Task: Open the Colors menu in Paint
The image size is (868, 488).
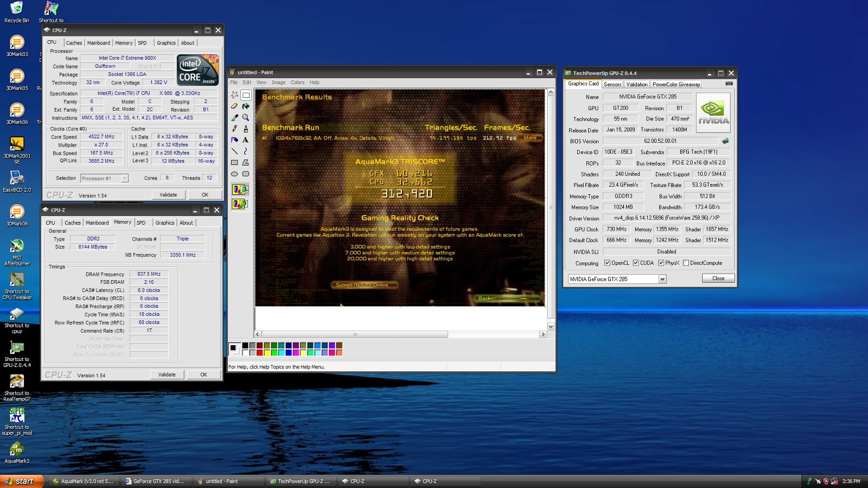Action: pos(297,83)
